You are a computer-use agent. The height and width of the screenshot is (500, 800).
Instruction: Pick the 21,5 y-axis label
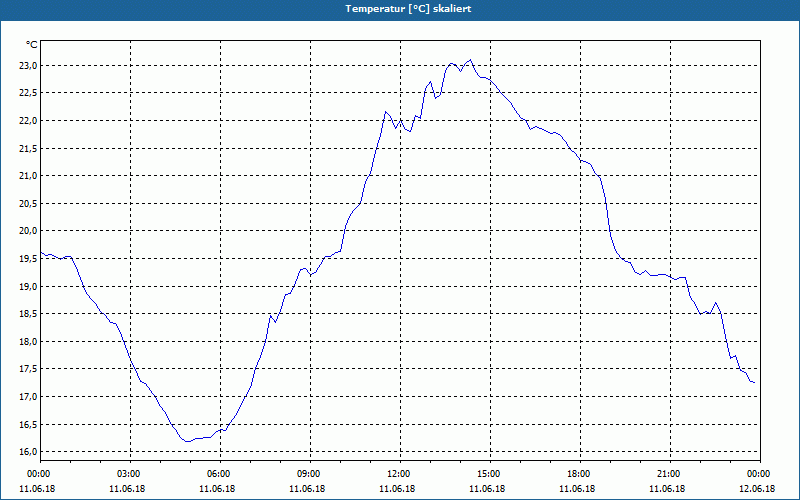pyautogui.click(x=29, y=148)
